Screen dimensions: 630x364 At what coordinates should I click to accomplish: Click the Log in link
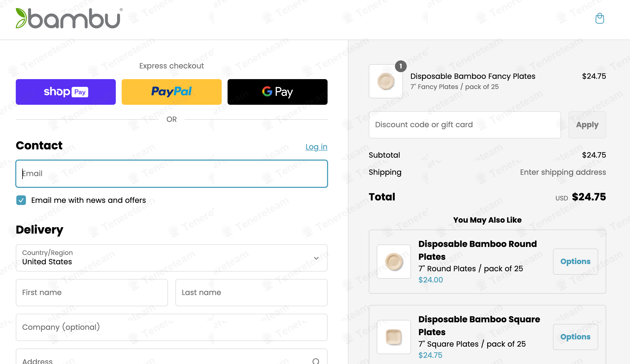tap(316, 147)
